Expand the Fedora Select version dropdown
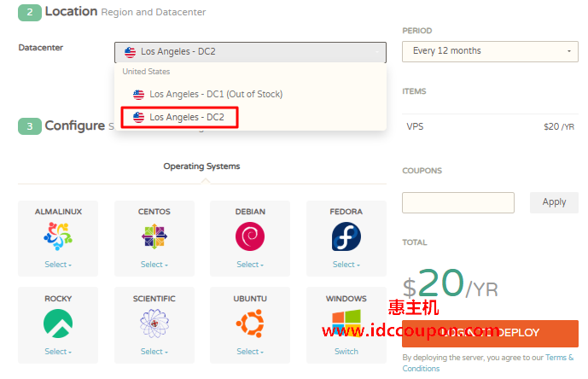The width and height of the screenshot is (588, 379). click(346, 265)
